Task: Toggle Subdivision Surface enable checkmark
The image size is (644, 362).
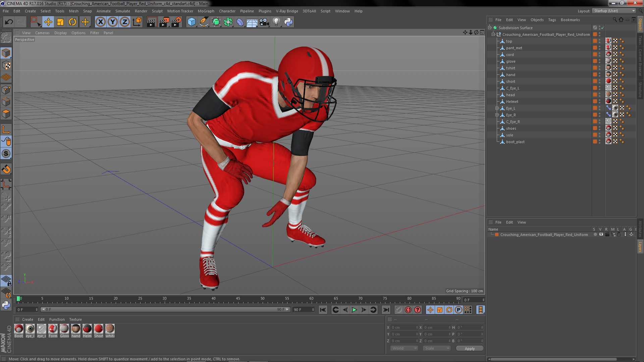Action: click(x=603, y=28)
